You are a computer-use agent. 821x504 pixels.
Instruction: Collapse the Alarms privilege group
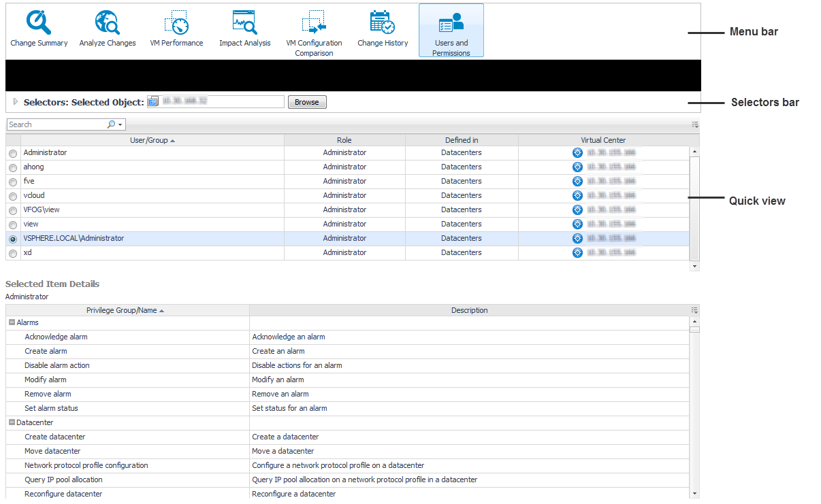pyautogui.click(x=12, y=322)
